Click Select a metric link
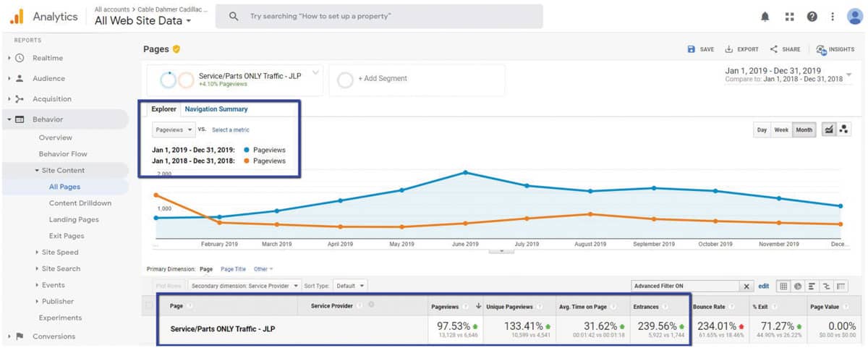This screenshot has height=348, width=868. [231, 130]
